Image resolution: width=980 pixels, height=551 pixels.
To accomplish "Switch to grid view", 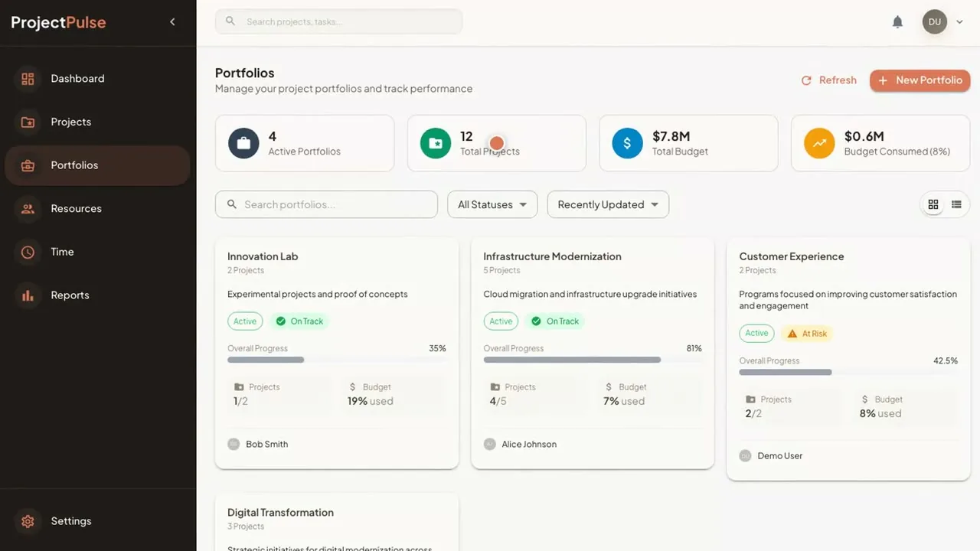I will (933, 204).
